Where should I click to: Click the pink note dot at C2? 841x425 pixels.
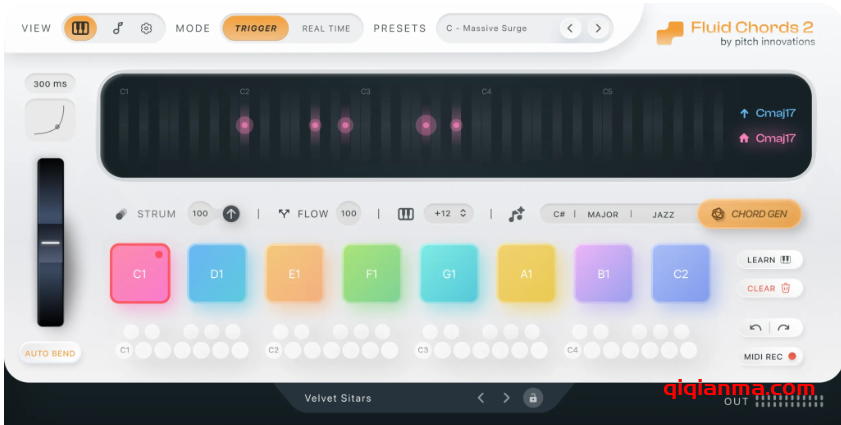coord(245,125)
